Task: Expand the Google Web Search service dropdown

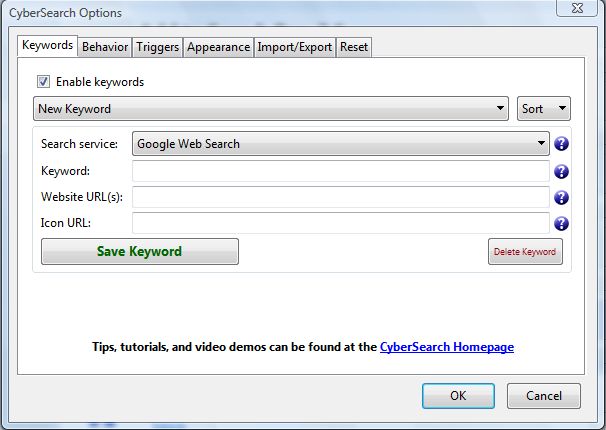Action: pyautogui.click(x=341, y=143)
